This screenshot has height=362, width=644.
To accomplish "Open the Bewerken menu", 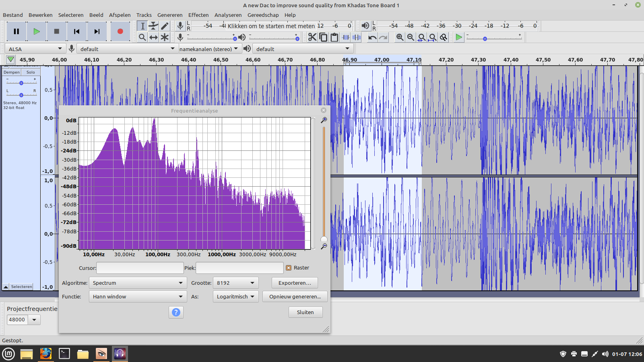I will click(40, 15).
